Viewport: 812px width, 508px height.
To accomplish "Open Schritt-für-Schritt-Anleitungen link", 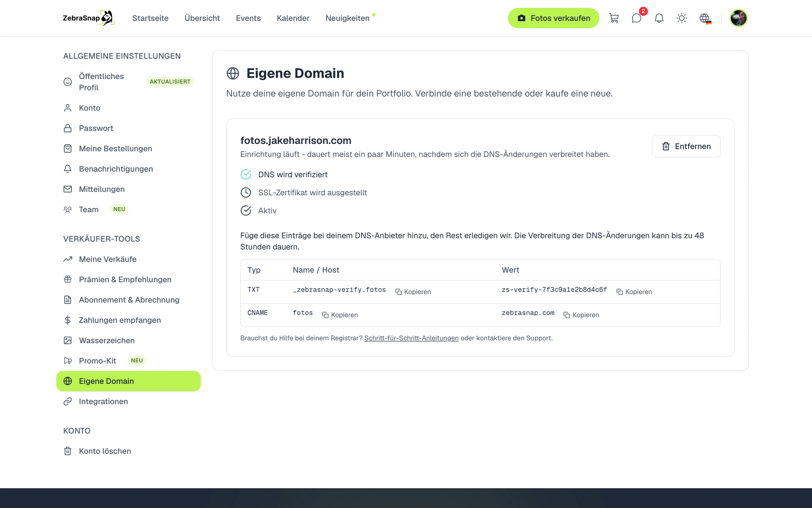I will click(x=411, y=338).
